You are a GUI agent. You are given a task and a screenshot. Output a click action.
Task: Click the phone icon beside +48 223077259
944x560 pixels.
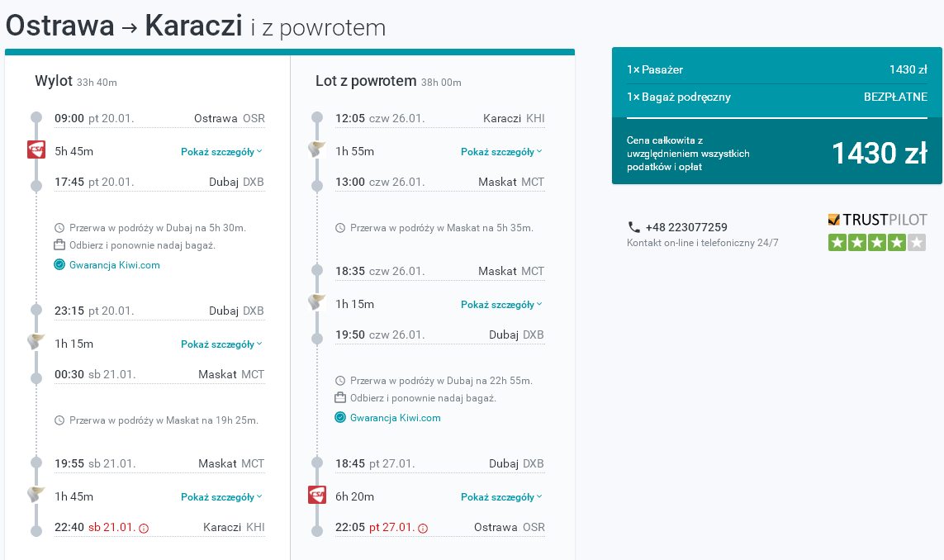point(634,227)
